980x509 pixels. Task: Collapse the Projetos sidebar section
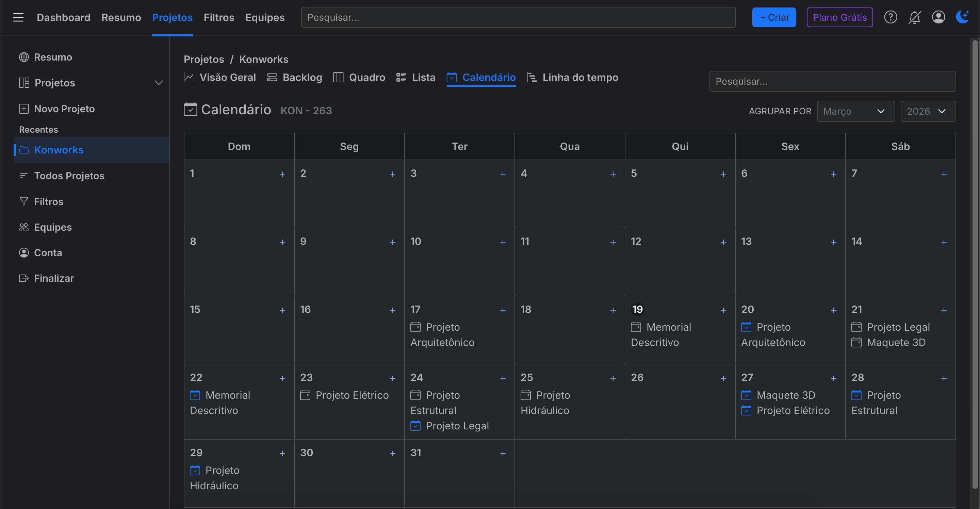pyautogui.click(x=159, y=83)
